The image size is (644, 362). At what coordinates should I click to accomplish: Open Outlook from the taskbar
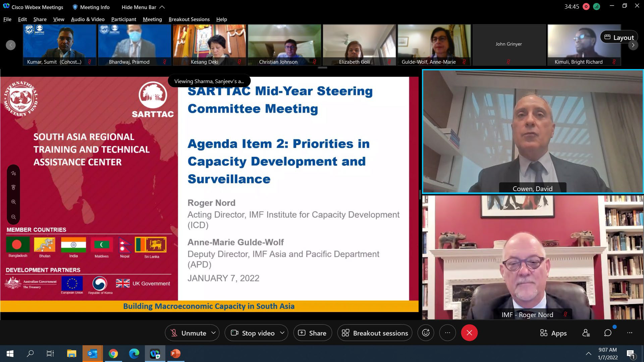click(93, 354)
